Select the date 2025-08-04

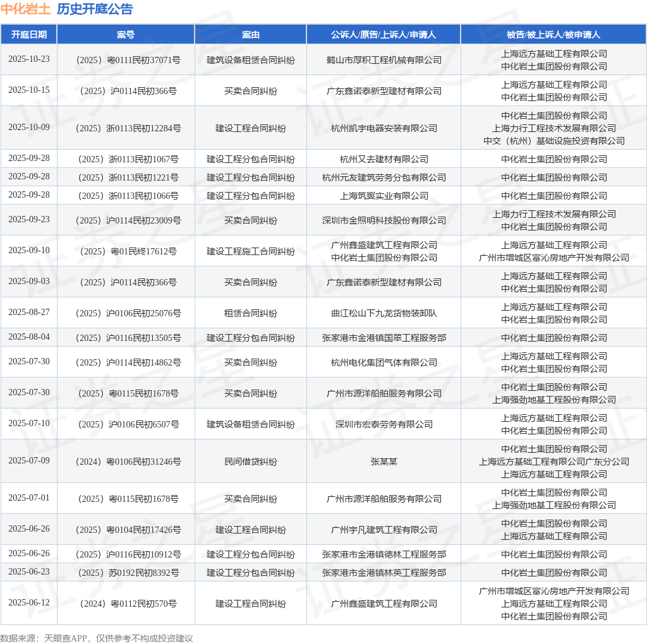[x=29, y=337]
